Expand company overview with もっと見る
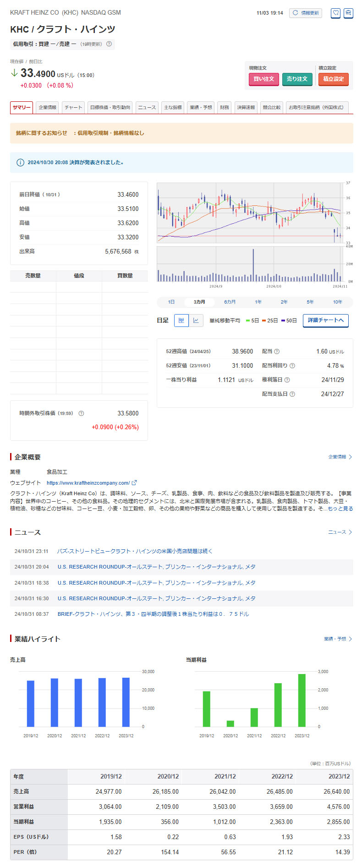The height and width of the screenshot is (868, 362). (340, 509)
